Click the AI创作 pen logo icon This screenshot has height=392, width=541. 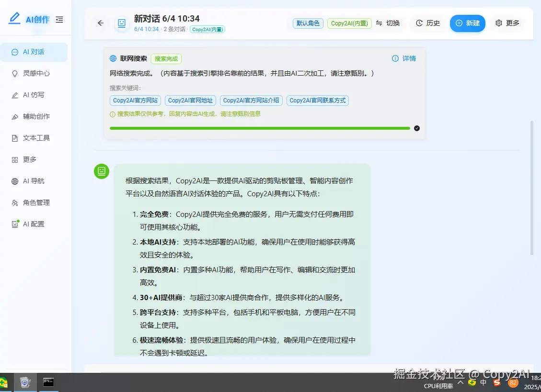coord(15,18)
